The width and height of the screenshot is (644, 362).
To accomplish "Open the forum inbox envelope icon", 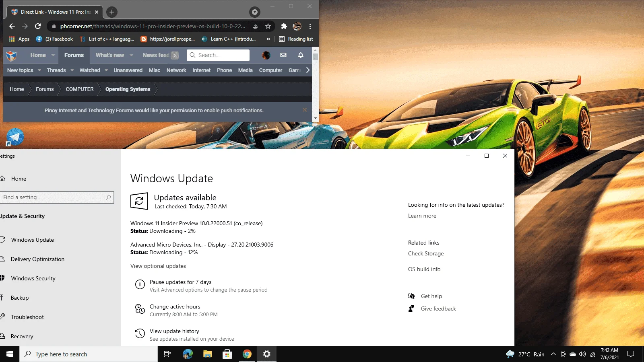I will click(283, 55).
